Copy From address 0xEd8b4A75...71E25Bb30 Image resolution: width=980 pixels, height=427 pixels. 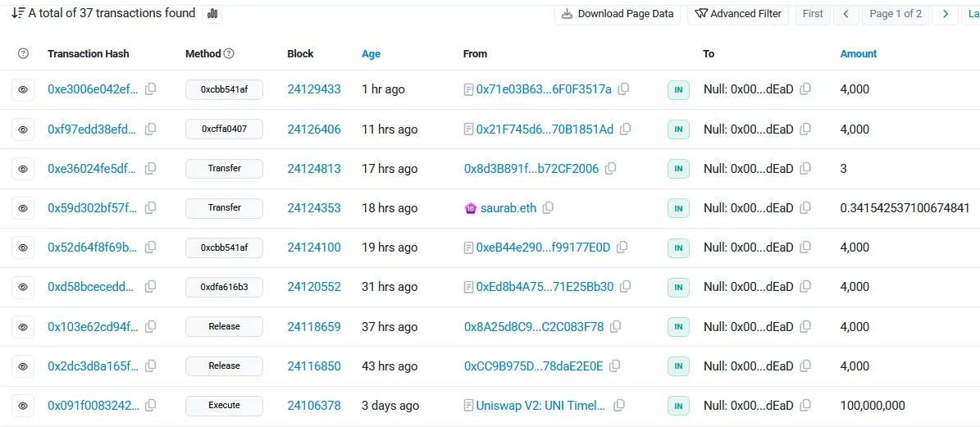point(625,287)
